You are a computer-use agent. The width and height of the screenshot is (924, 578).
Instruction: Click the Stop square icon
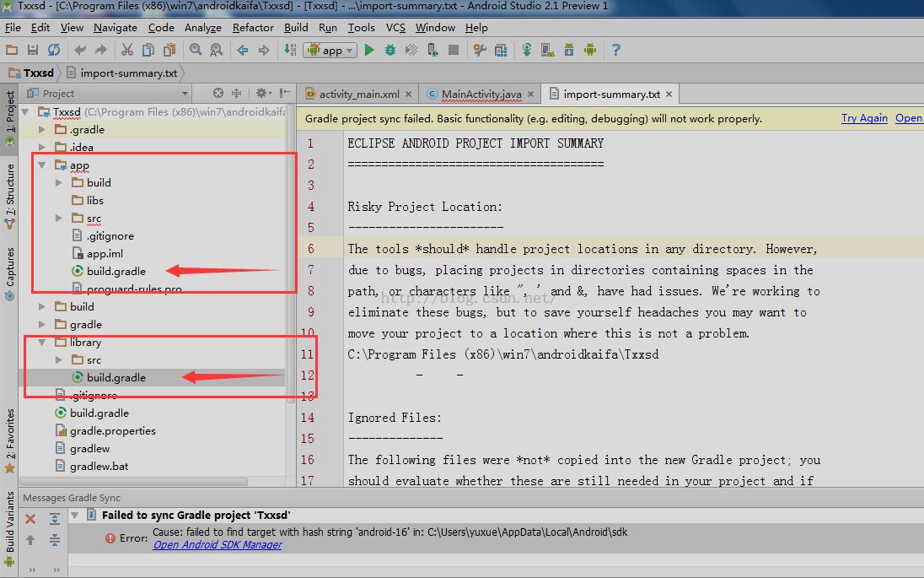(x=454, y=50)
